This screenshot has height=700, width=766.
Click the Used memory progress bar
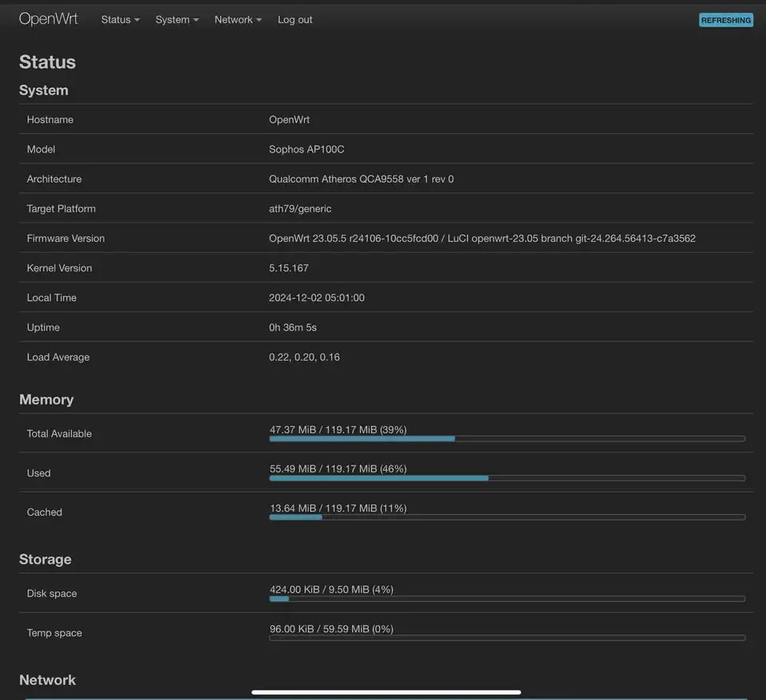tap(507, 478)
